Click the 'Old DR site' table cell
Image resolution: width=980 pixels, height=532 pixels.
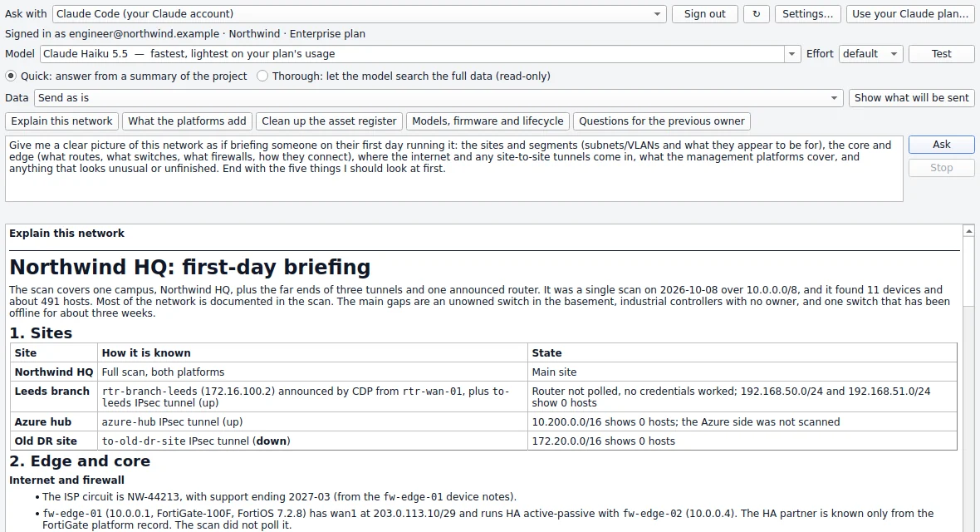pos(54,441)
